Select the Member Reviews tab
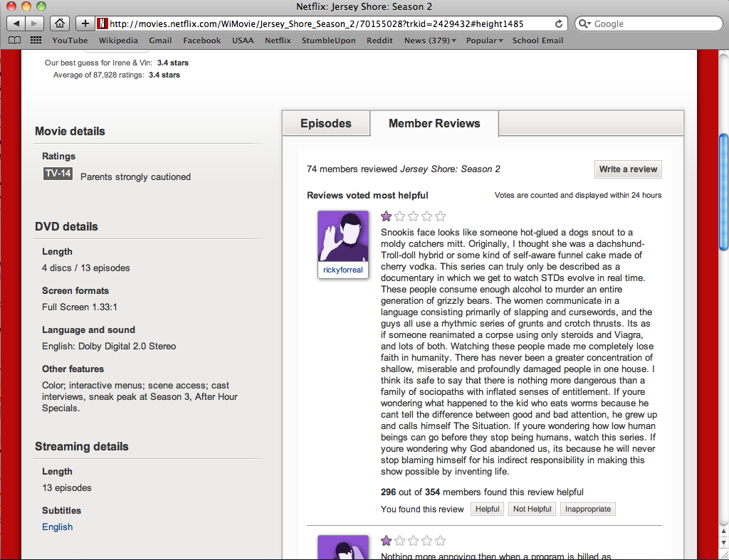Screen dimensions: 729x560 coord(434,123)
